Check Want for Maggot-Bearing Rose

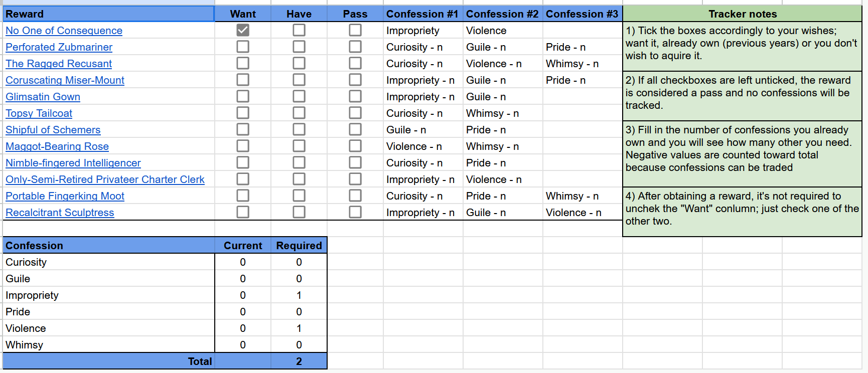pyautogui.click(x=243, y=146)
